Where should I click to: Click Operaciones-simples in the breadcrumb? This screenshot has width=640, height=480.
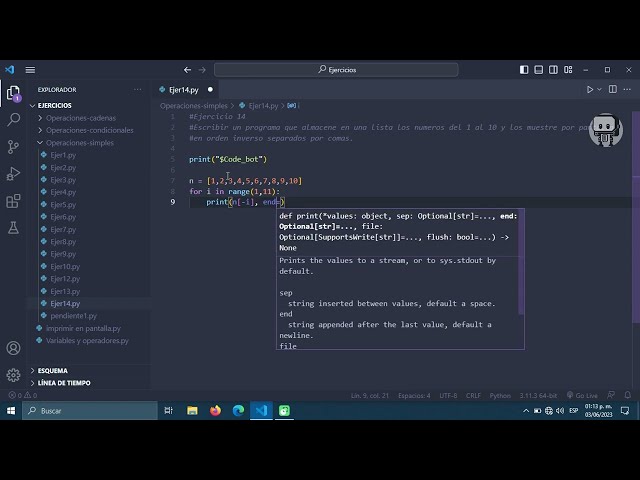click(194, 106)
